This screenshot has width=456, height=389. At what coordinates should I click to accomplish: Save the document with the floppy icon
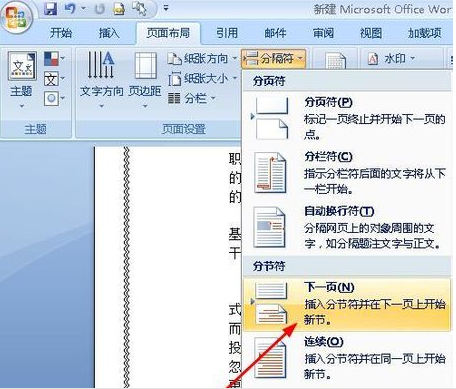coord(51,9)
